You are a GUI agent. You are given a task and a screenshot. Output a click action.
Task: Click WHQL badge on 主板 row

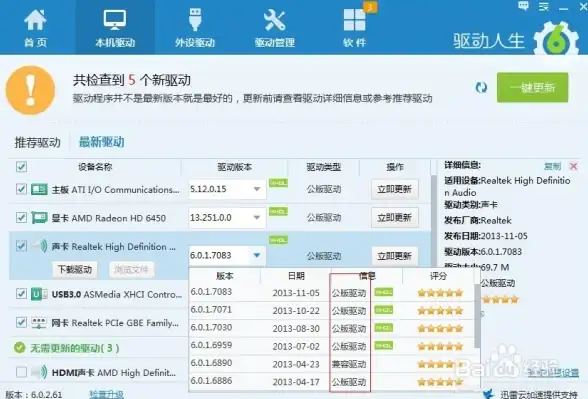point(278,183)
